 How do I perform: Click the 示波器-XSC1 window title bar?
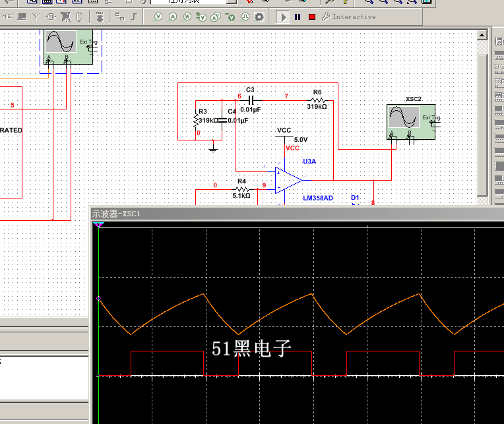pos(296,214)
